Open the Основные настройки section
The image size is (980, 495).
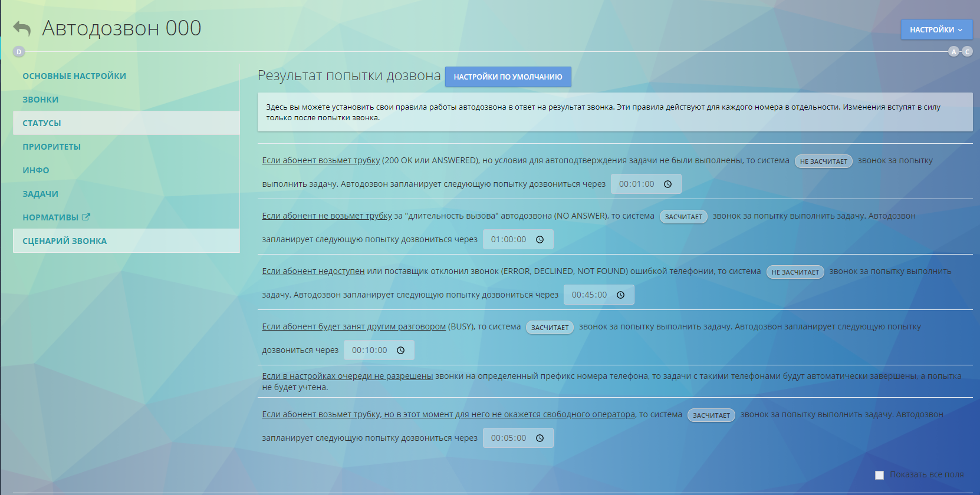coord(74,76)
